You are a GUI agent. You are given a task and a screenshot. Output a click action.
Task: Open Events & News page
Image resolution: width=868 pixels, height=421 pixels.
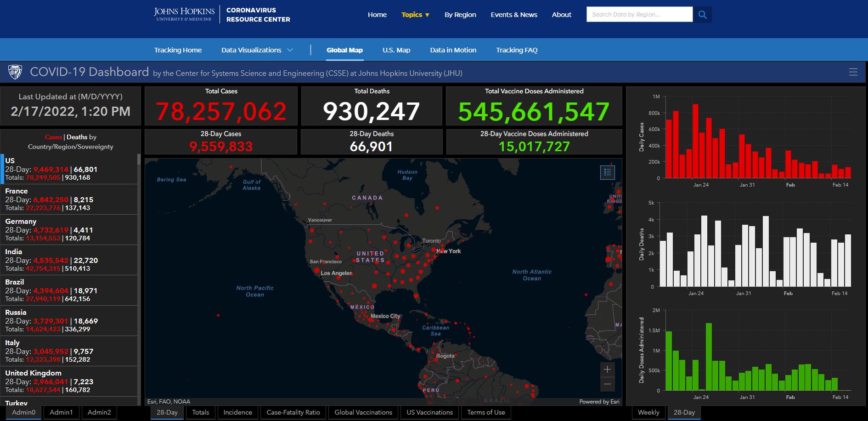(514, 15)
